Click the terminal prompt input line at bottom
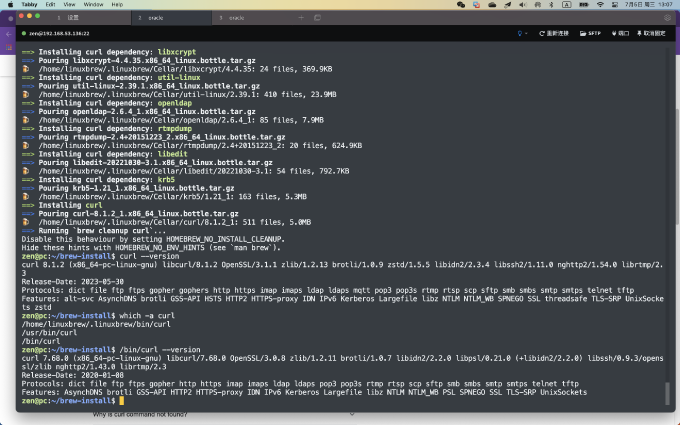This screenshot has height=425, width=680. pyautogui.click(x=343, y=401)
